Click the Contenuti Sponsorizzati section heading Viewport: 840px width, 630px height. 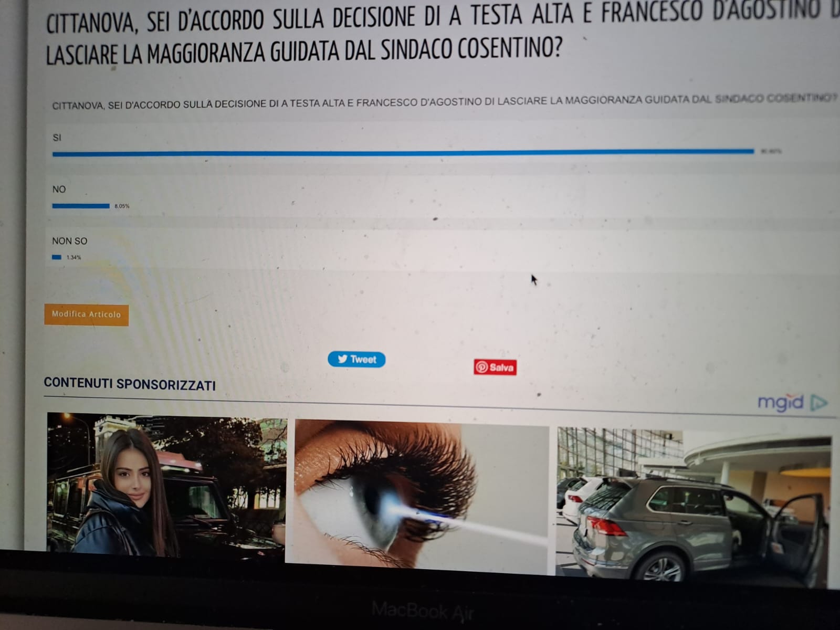point(130,384)
